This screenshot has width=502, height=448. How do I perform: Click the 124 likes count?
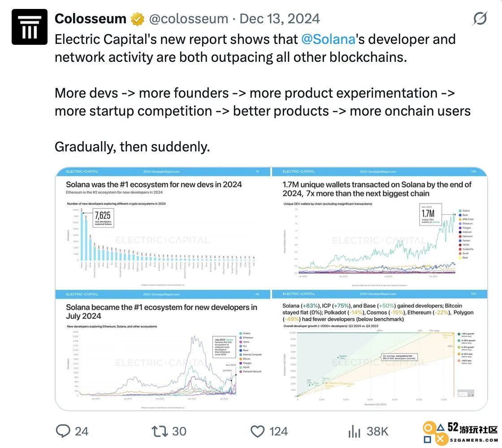click(x=278, y=431)
